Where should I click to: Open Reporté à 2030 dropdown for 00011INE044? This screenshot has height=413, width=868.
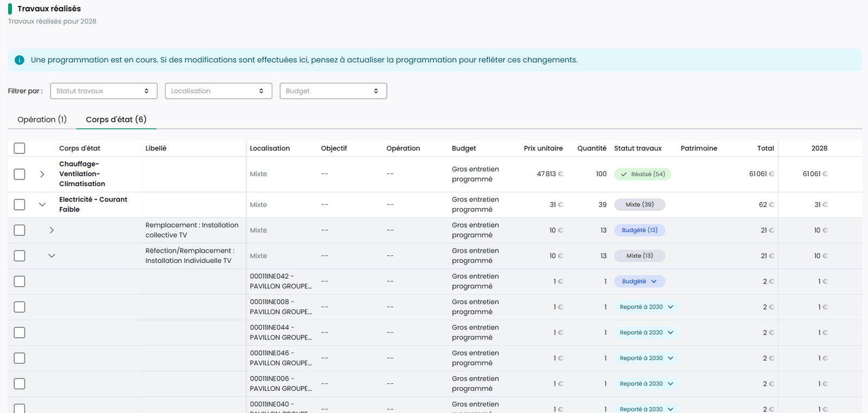pyautogui.click(x=647, y=332)
